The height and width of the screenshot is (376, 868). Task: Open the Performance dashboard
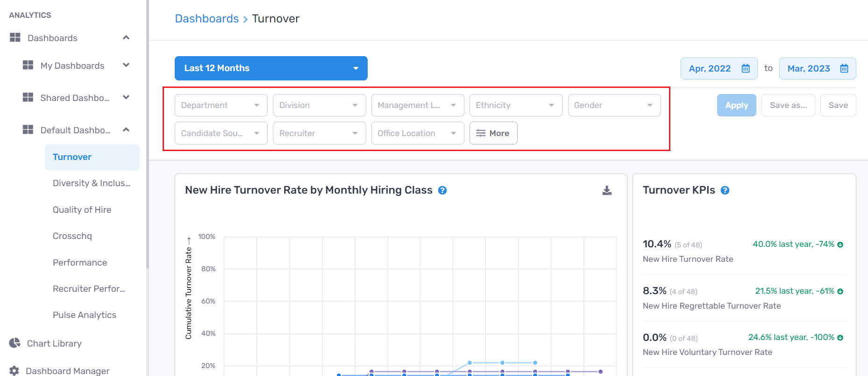(80, 263)
